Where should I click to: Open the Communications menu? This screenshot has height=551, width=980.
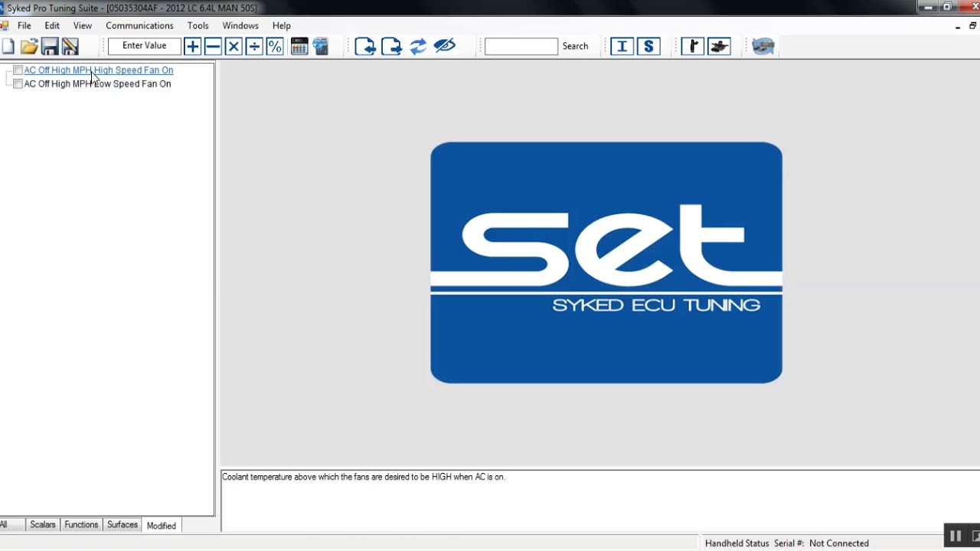coord(139,25)
